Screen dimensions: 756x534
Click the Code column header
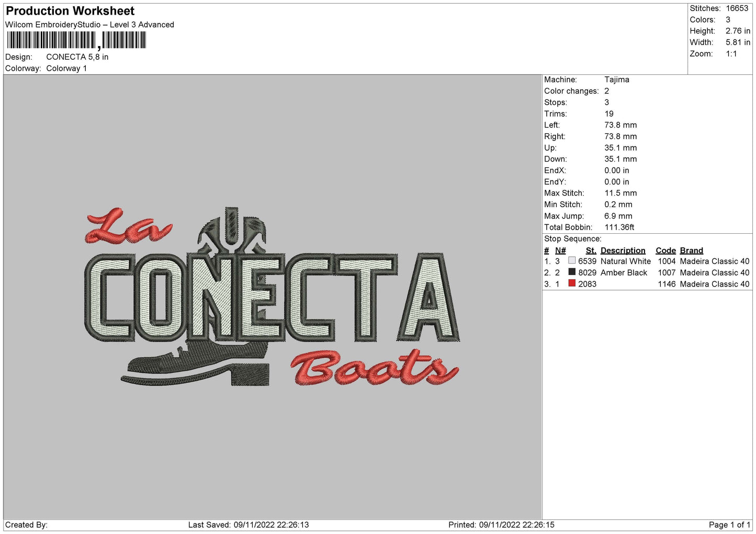[665, 251]
